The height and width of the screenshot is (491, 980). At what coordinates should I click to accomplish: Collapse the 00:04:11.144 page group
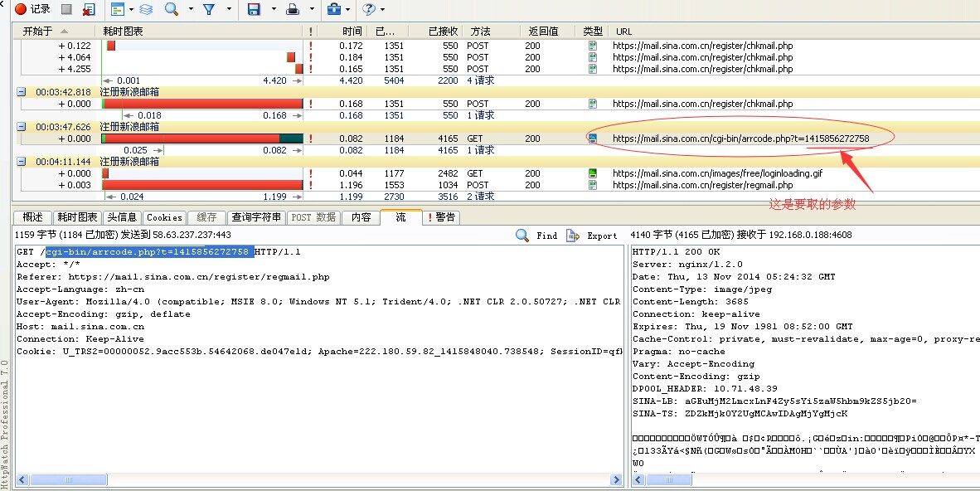(x=22, y=162)
